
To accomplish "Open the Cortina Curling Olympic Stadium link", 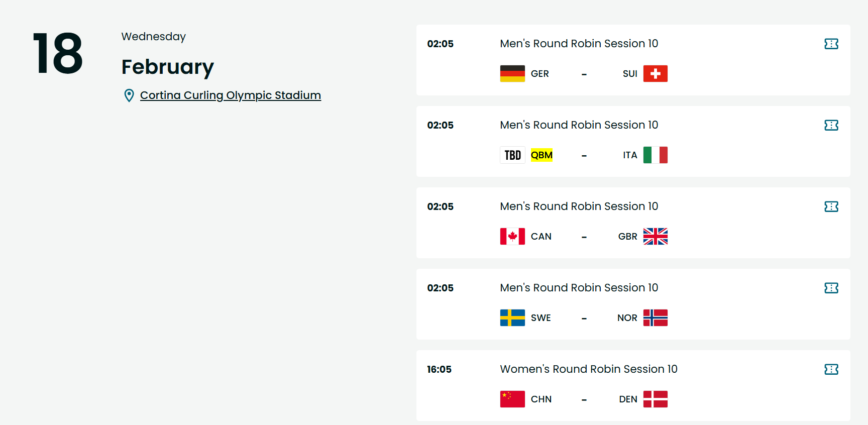I will [x=230, y=95].
